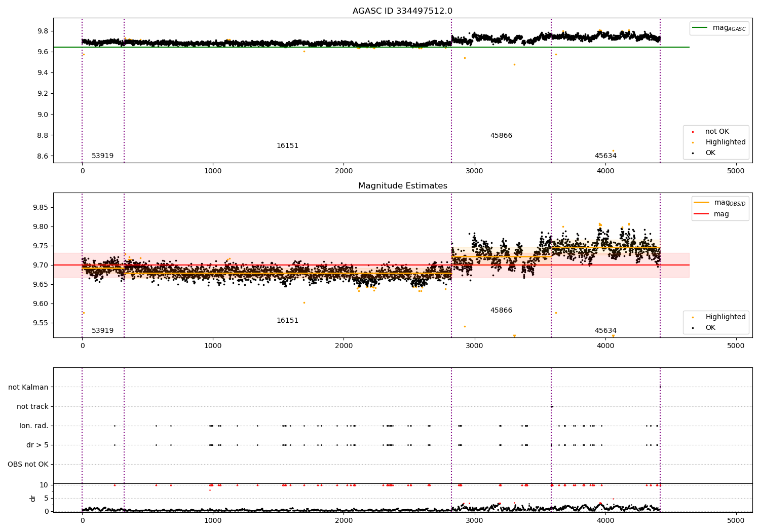Click the 9.0 y-axis tick in top plot
The image size is (760, 532).
(42, 115)
